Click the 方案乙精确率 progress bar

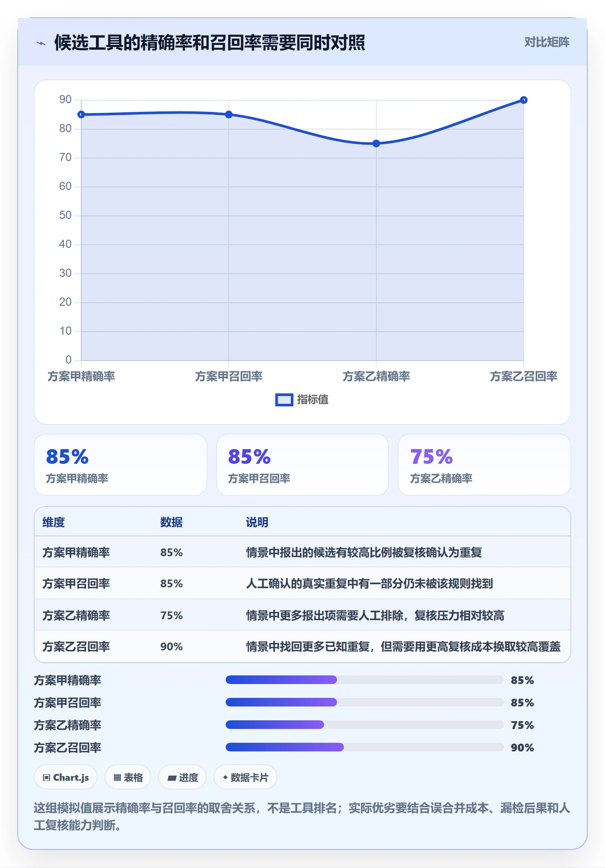coord(364,725)
